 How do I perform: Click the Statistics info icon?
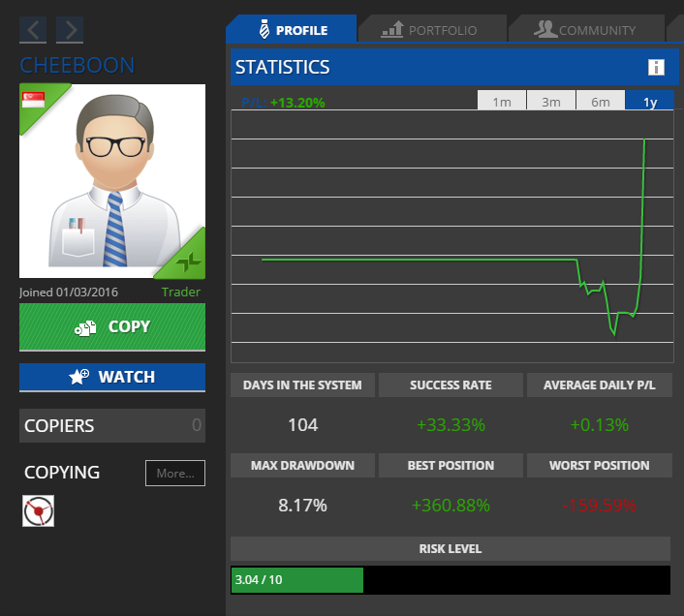656,67
